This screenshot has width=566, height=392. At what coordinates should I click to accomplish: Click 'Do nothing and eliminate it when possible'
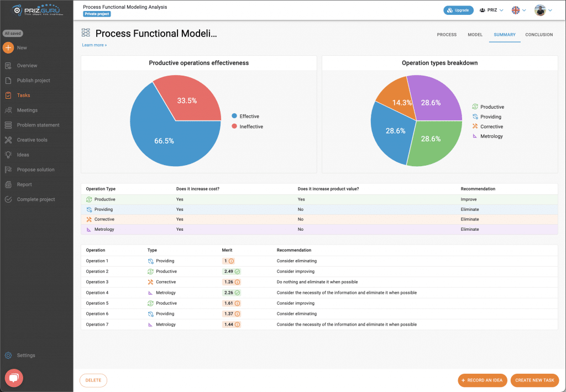pos(317,282)
